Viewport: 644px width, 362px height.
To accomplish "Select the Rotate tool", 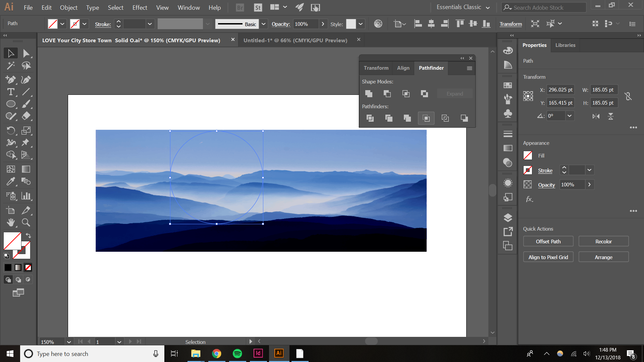I will [x=11, y=130].
